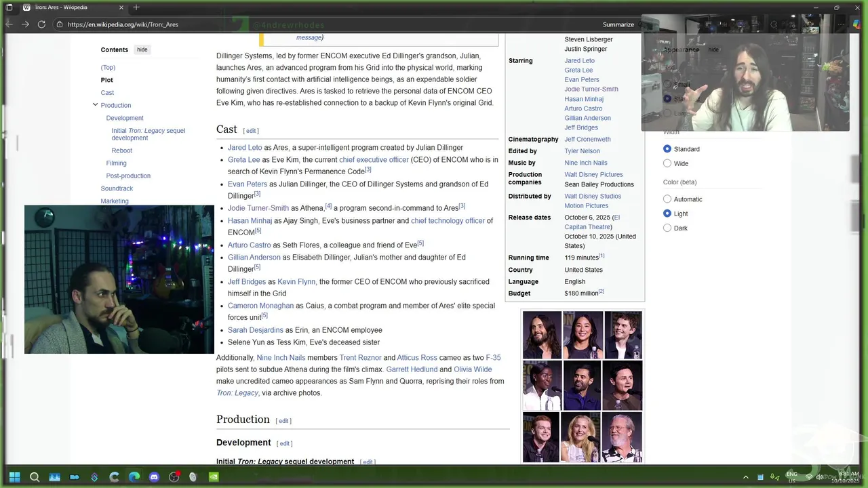
Task: Hide the Contents sidebar
Action: pyautogui.click(x=142, y=49)
